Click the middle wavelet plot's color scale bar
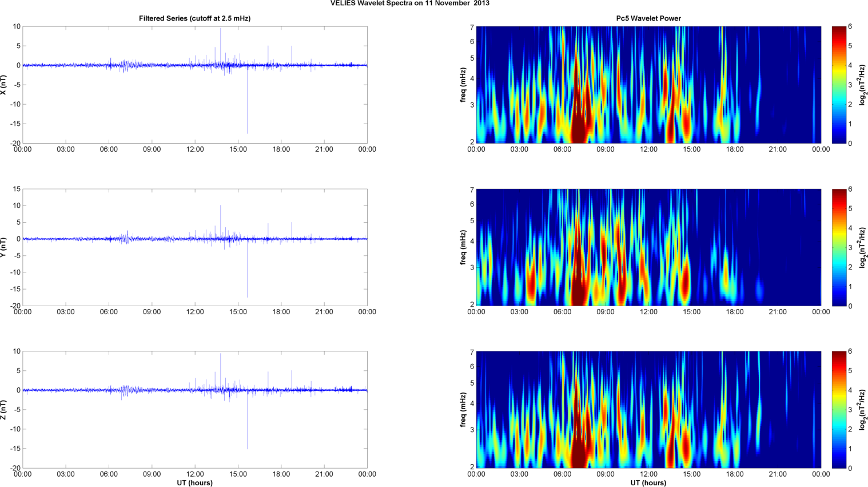This screenshot has width=868, height=487. pyautogui.click(x=839, y=247)
